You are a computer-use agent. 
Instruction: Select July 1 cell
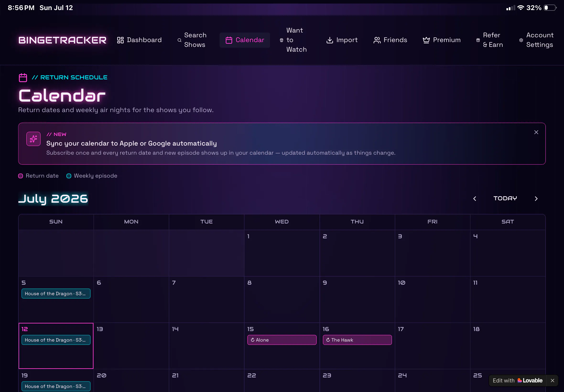(x=282, y=253)
